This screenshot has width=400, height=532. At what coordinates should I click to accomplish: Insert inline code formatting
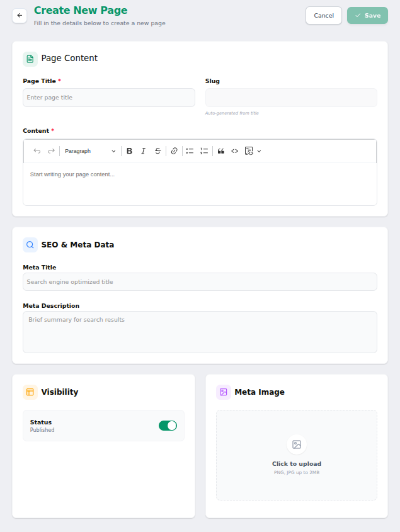(234, 151)
